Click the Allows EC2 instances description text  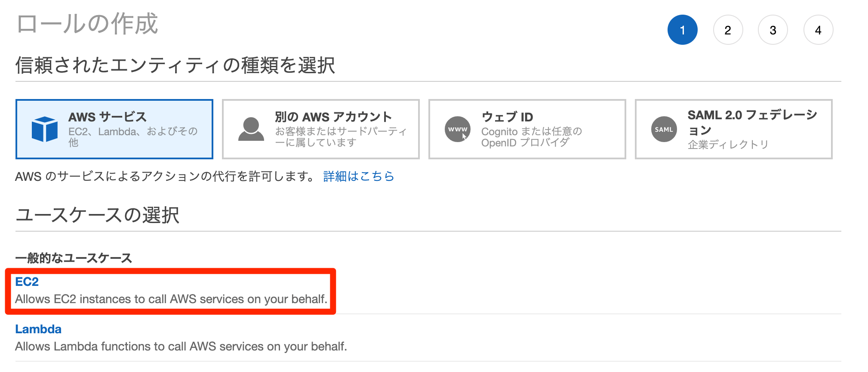pos(171,298)
